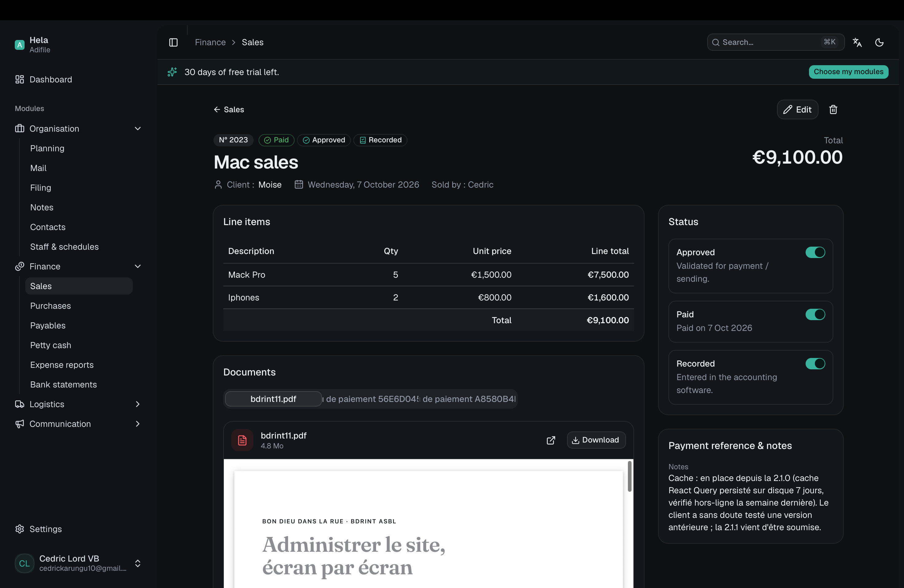The width and height of the screenshot is (904, 588).
Task: Switch theme with the moon icon
Action: pos(879,42)
